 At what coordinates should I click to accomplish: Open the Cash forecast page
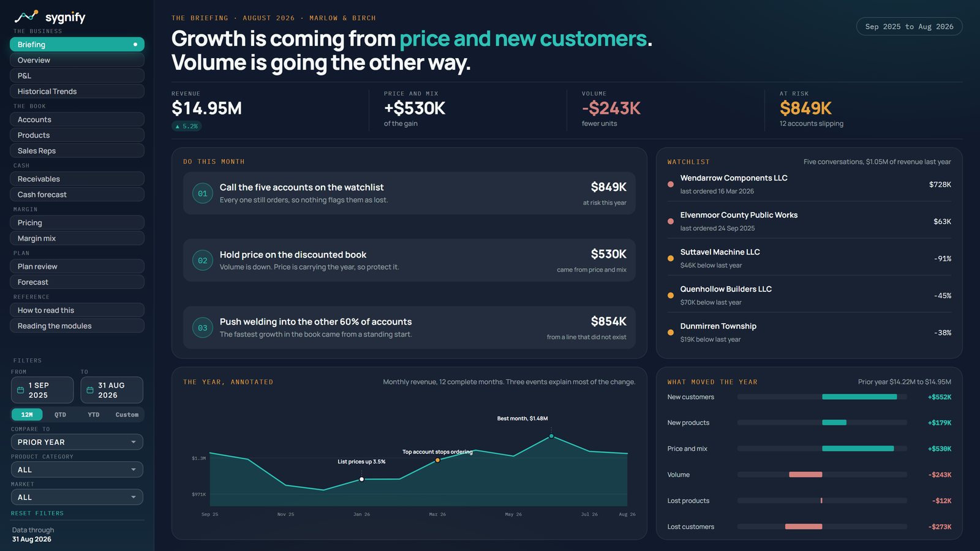click(x=77, y=195)
